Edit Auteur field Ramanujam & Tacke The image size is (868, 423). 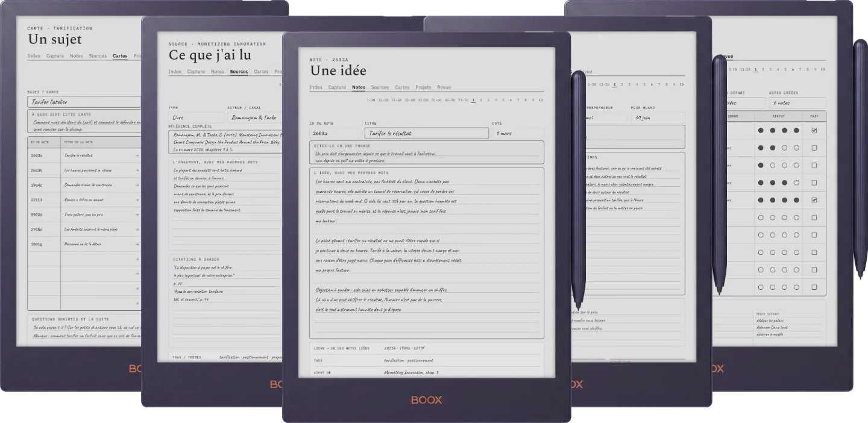pyautogui.click(x=256, y=117)
